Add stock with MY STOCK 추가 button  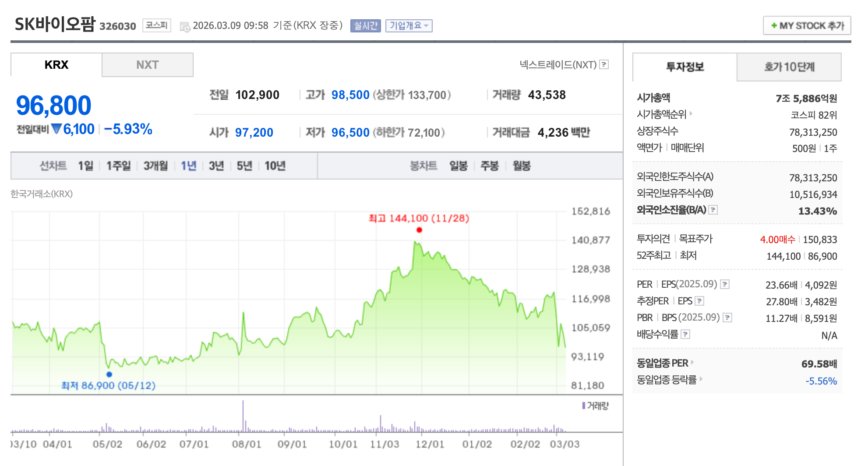[x=807, y=25]
